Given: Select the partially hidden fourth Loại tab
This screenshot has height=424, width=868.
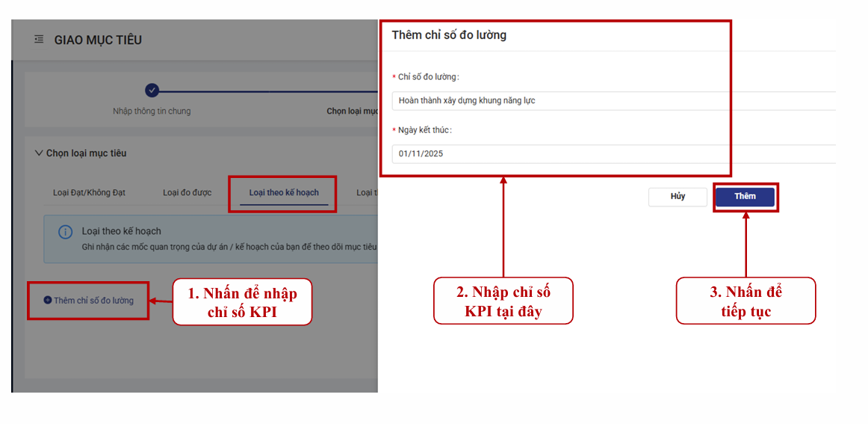Looking at the screenshot, I should tap(366, 193).
